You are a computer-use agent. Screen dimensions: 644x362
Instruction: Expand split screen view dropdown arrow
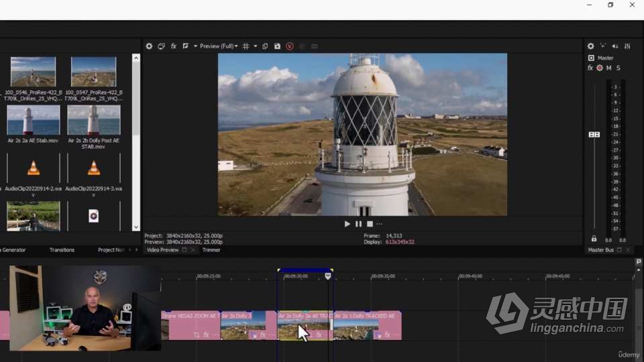(195, 46)
